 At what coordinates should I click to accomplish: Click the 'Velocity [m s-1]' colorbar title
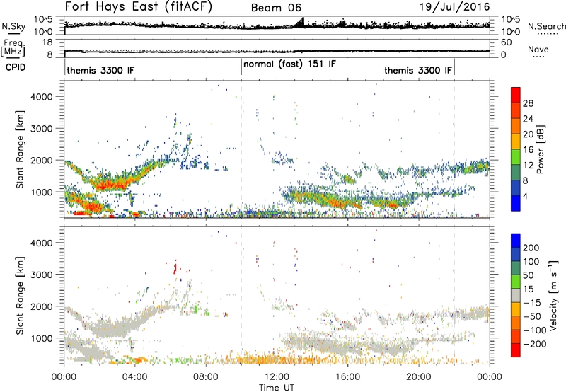(x=553, y=295)
